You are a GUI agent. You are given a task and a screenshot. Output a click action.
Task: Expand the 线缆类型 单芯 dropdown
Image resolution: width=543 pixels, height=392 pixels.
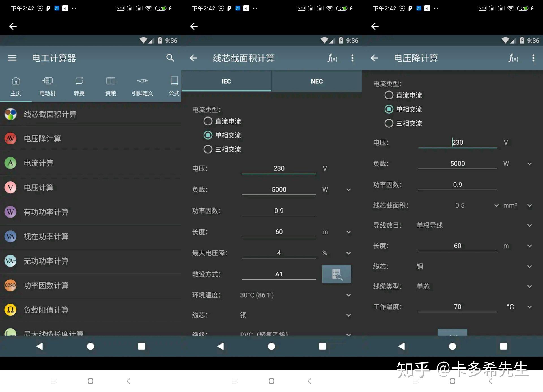529,286
